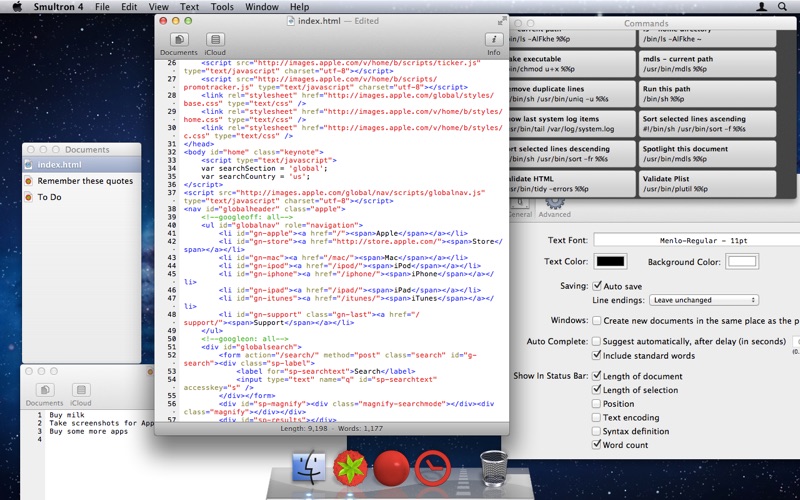Enter full screen for the index.html window

pos(502,21)
